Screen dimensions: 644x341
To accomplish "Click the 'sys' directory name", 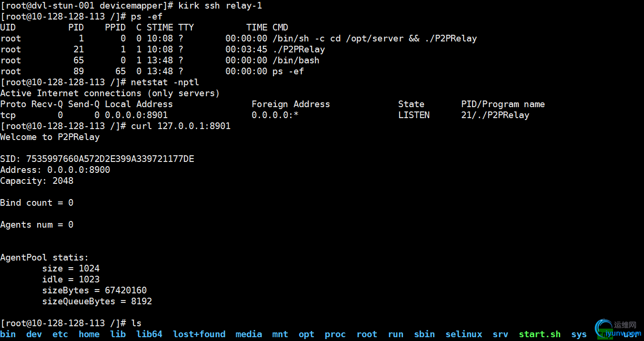I will tap(579, 334).
